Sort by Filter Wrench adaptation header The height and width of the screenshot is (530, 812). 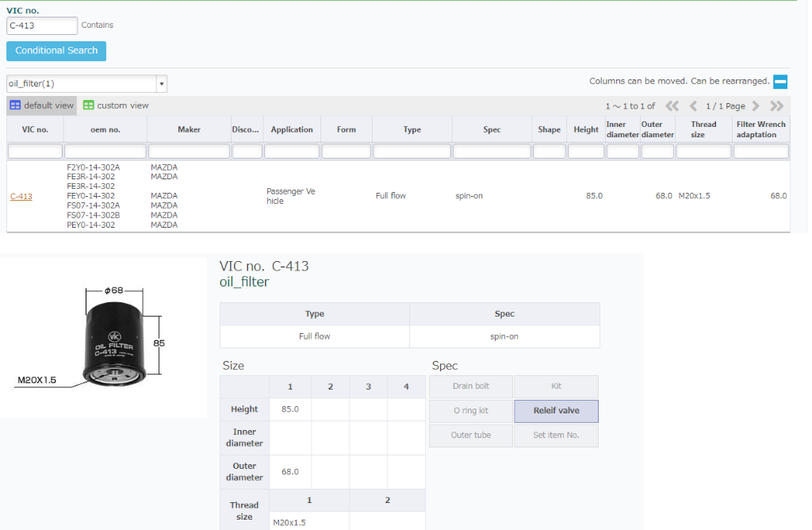coord(761,129)
